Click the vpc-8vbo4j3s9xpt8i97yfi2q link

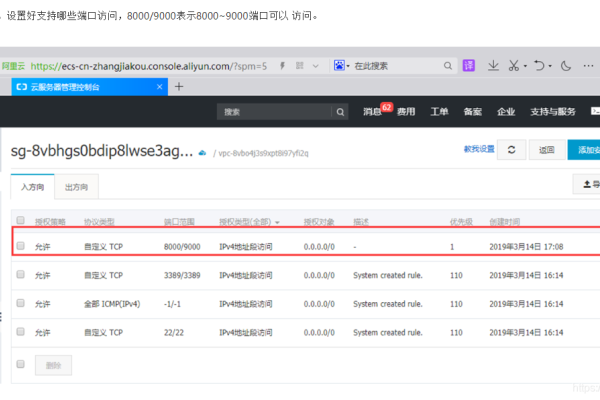[263, 153]
